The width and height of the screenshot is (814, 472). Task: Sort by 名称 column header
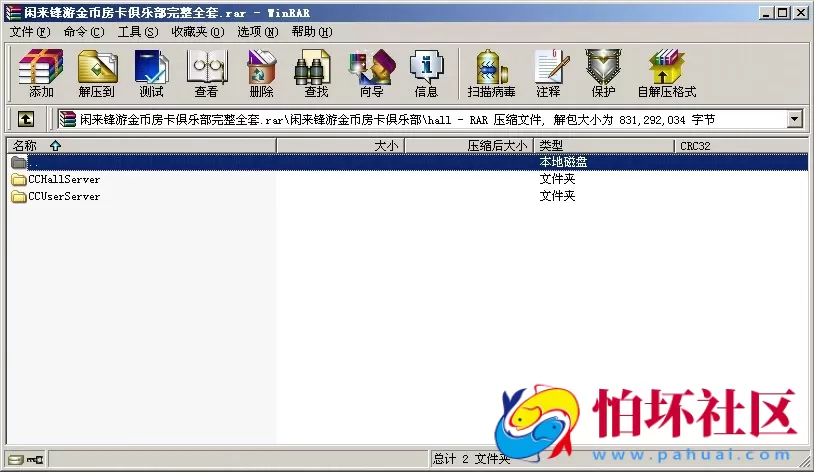click(141, 146)
